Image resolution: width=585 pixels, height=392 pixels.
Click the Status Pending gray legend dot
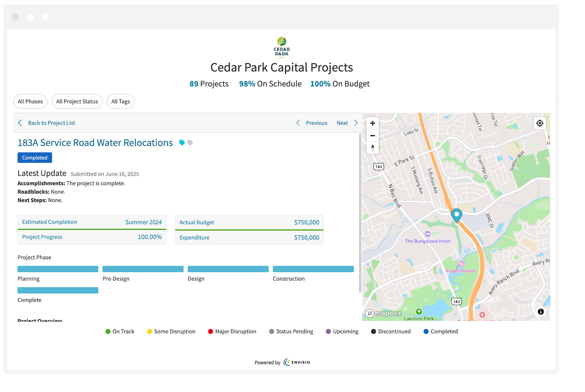click(x=271, y=331)
